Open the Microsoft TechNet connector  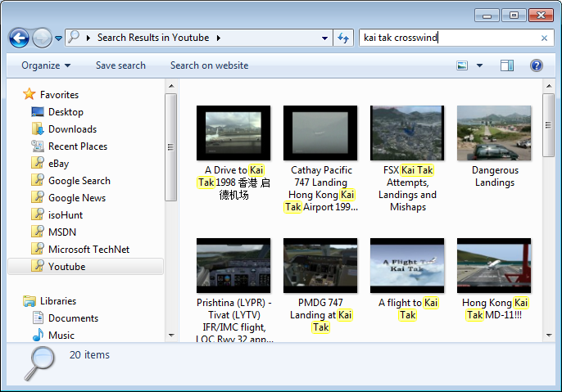coord(88,250)
